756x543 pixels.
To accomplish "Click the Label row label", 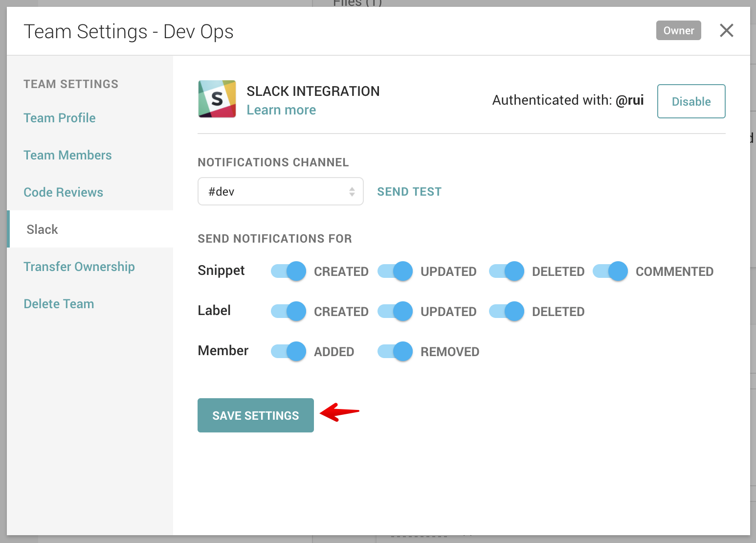I will click(x=214, y=310).
